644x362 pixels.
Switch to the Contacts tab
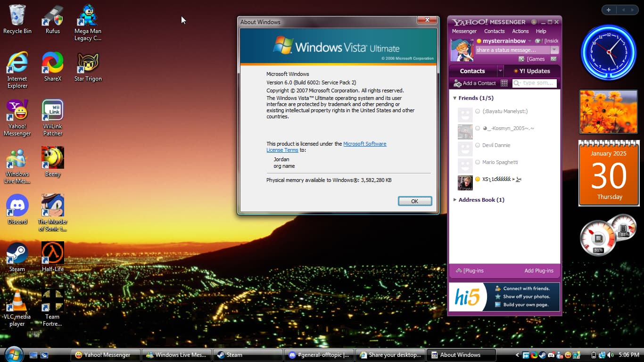472,71
